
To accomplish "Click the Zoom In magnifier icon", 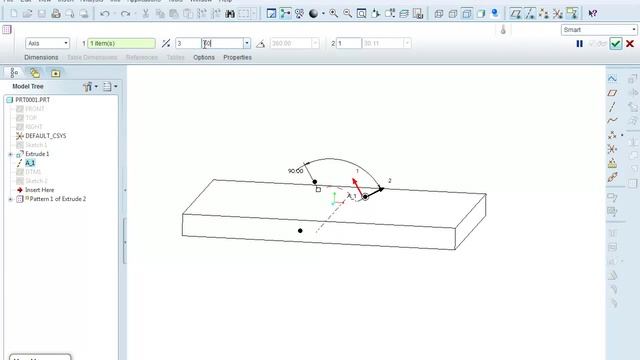I will coord(333,13).
